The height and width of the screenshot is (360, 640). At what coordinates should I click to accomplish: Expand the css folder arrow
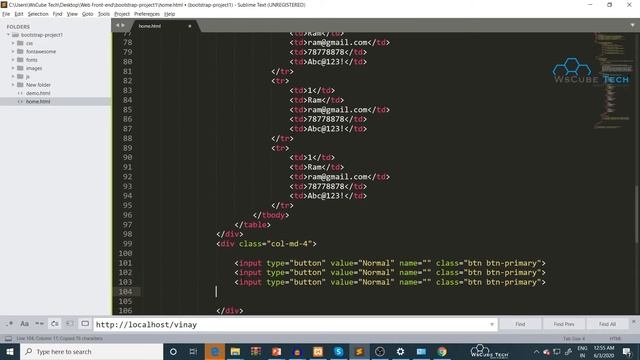pos(13,43)
